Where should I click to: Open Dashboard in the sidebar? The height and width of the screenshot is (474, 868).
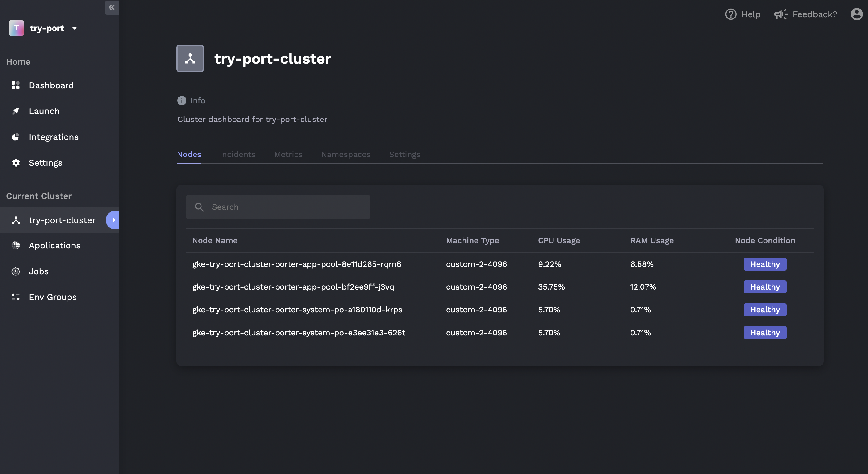(51, 85)
